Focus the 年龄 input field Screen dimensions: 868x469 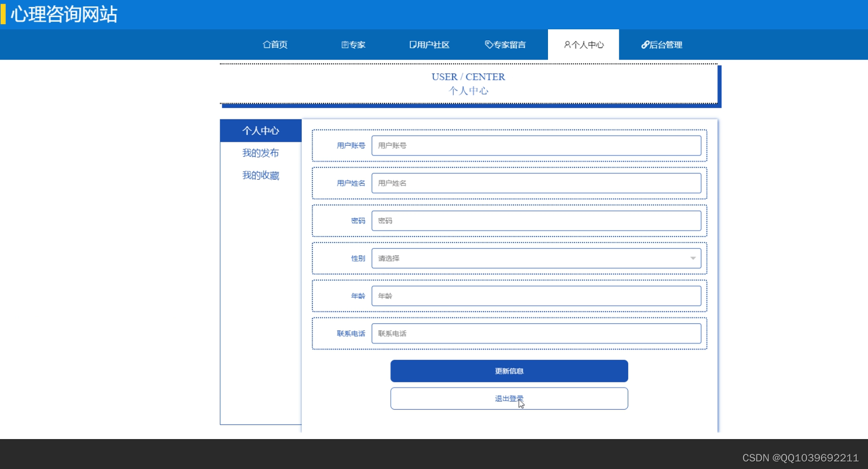coord(536,296)
